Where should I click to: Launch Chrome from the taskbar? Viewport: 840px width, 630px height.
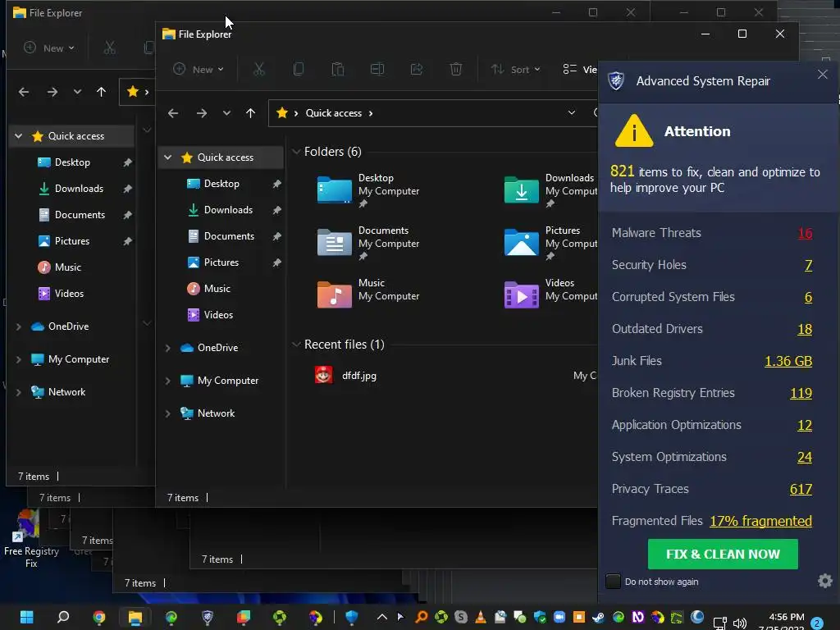click(99, 617)
